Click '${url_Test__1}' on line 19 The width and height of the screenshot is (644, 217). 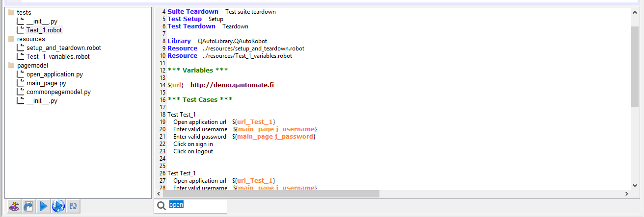coord(254,121)
